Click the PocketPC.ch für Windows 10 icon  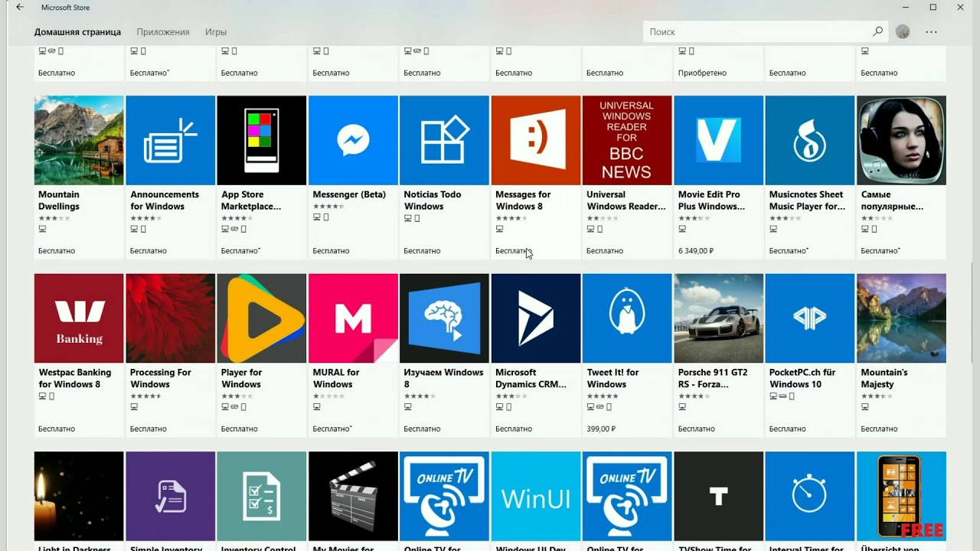[810, 318]
